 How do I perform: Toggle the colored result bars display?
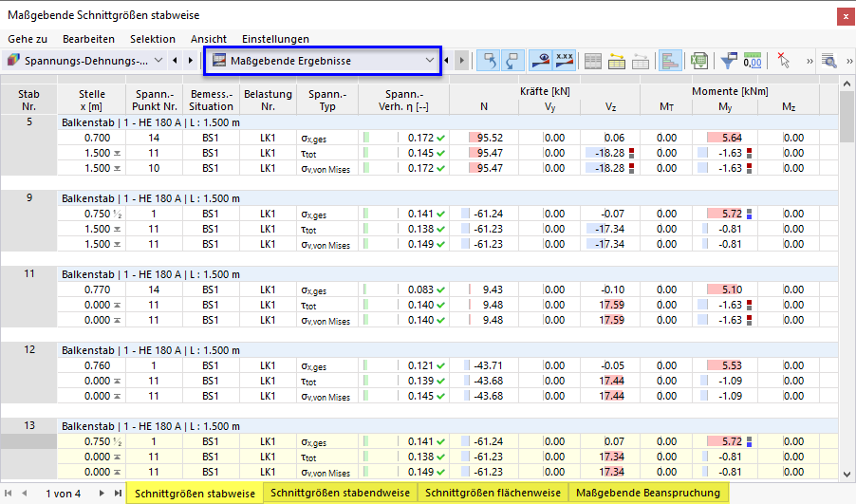(669, 61)
